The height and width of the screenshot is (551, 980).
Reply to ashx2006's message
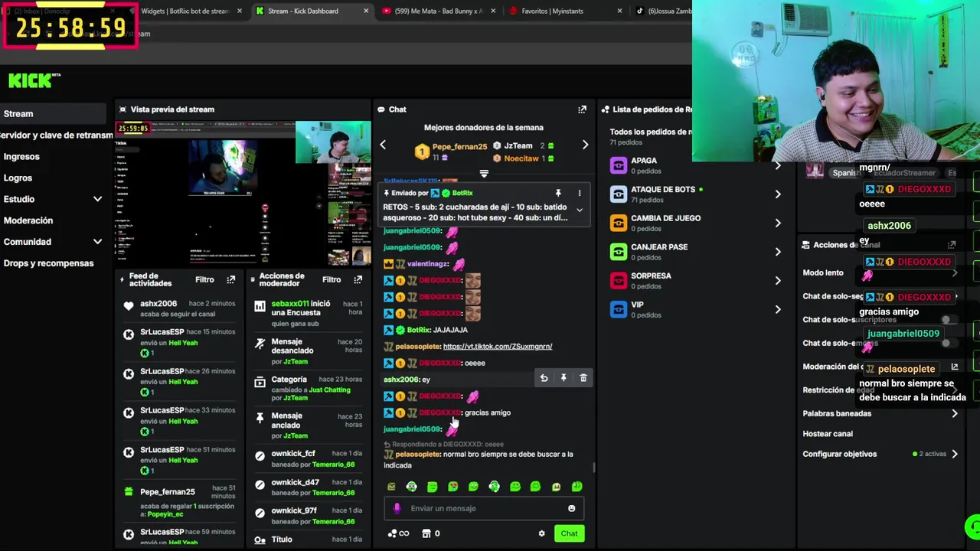pos(544,378)
